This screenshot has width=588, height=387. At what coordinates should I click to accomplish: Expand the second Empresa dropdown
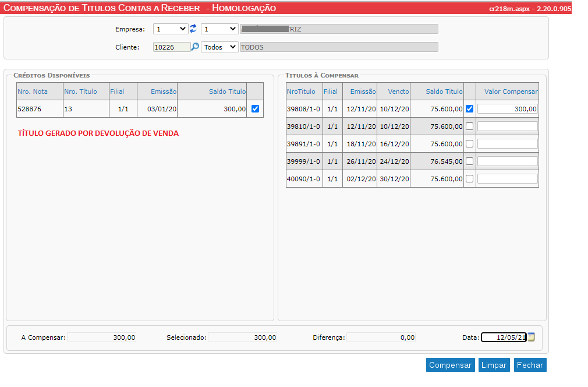[219, 29]
